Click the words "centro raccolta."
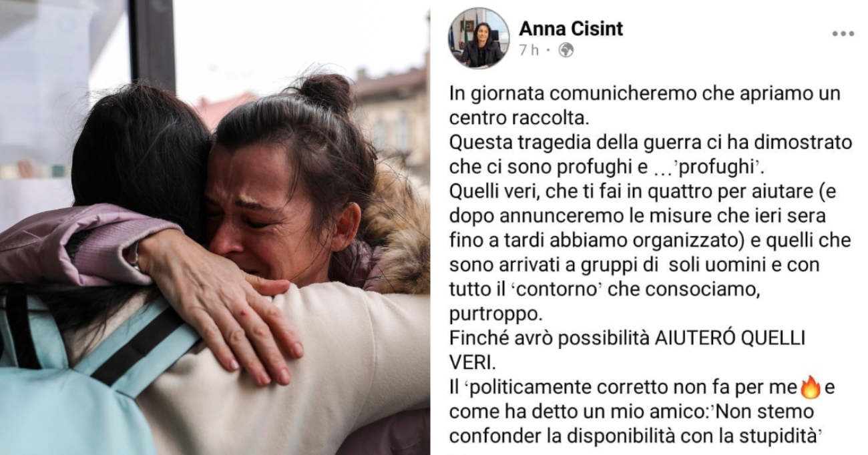 point(508,118)
